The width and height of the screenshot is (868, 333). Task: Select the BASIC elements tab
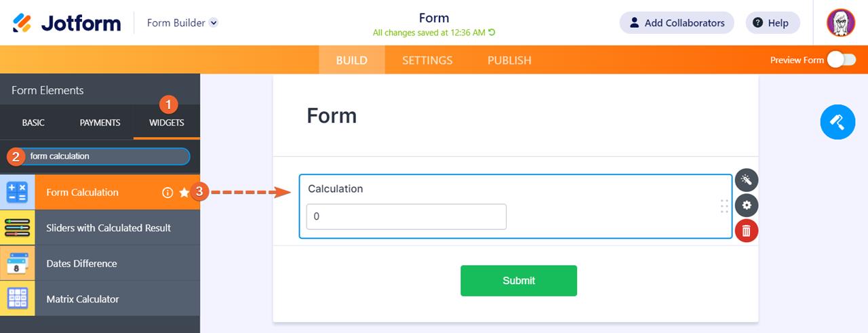[33, 123]
